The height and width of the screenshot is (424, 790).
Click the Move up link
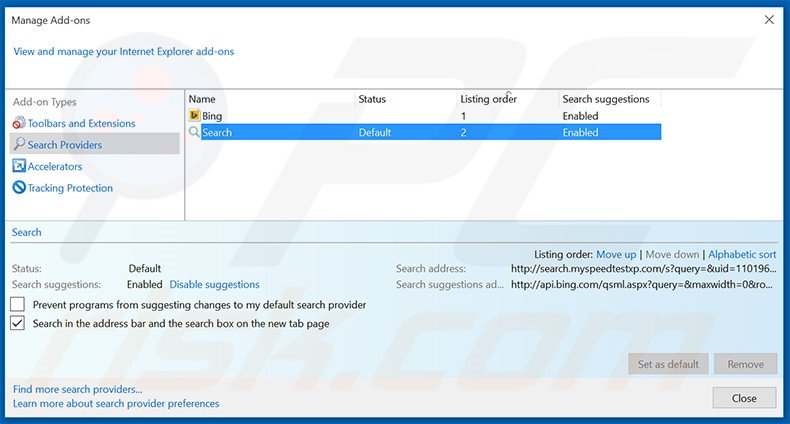click(x=616, y=254)
